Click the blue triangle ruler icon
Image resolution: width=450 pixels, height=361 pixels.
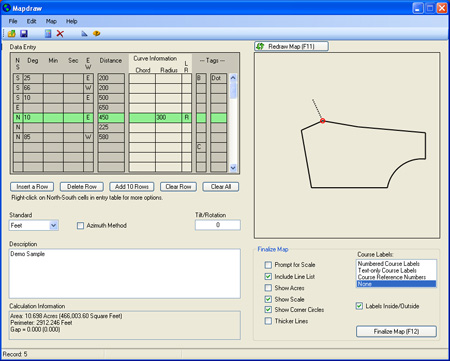coord(84,33)
